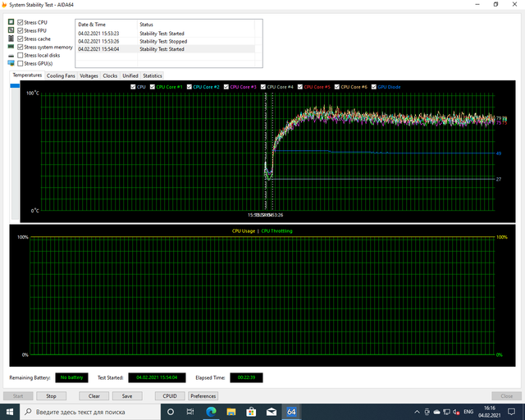Image resolution: width=525 pixels, height=420 pixels.
Task: Switch to the Unified tab
Action: click(130, 75)
